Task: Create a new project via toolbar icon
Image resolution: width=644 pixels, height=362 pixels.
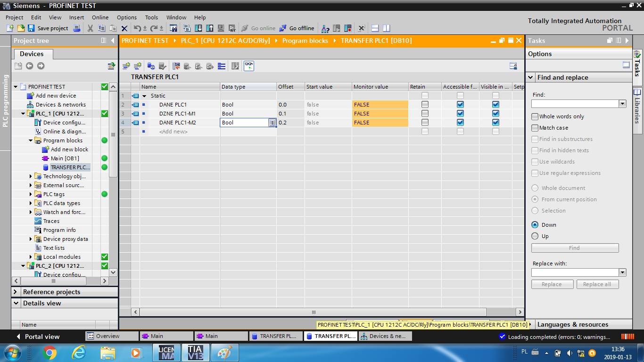Action: point(10,28)
